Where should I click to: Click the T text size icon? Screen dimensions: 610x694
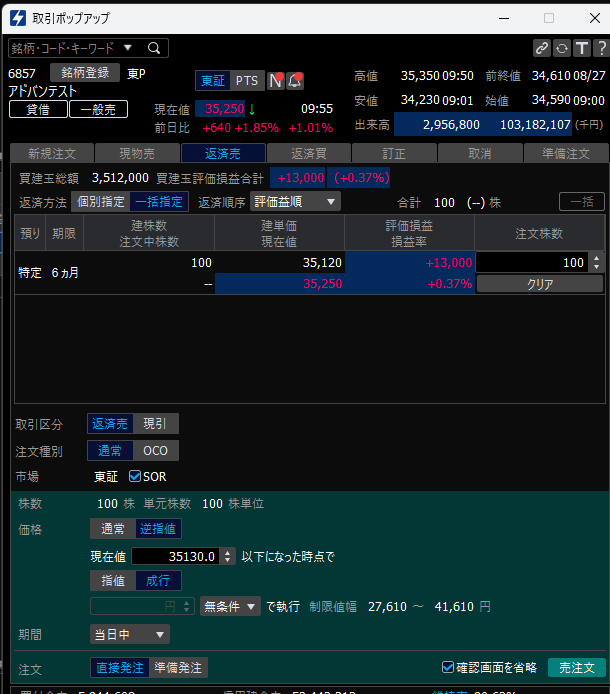[582, 48]
